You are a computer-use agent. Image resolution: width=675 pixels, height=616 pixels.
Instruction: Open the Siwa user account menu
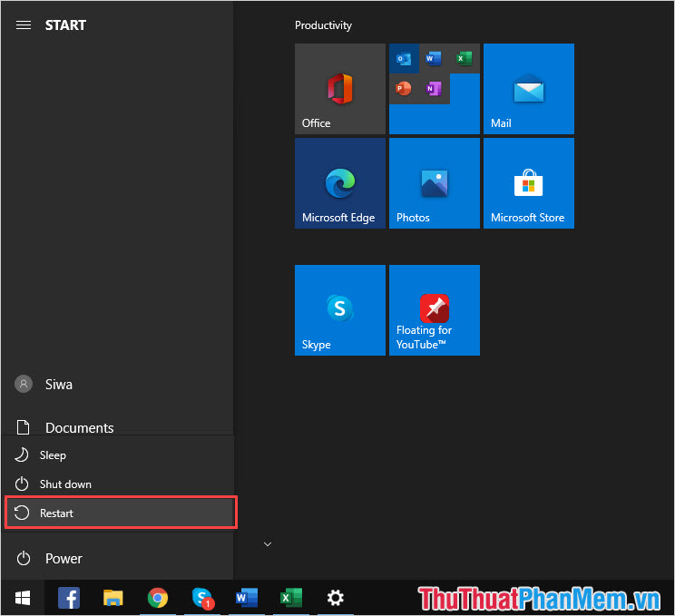[117, 384]
